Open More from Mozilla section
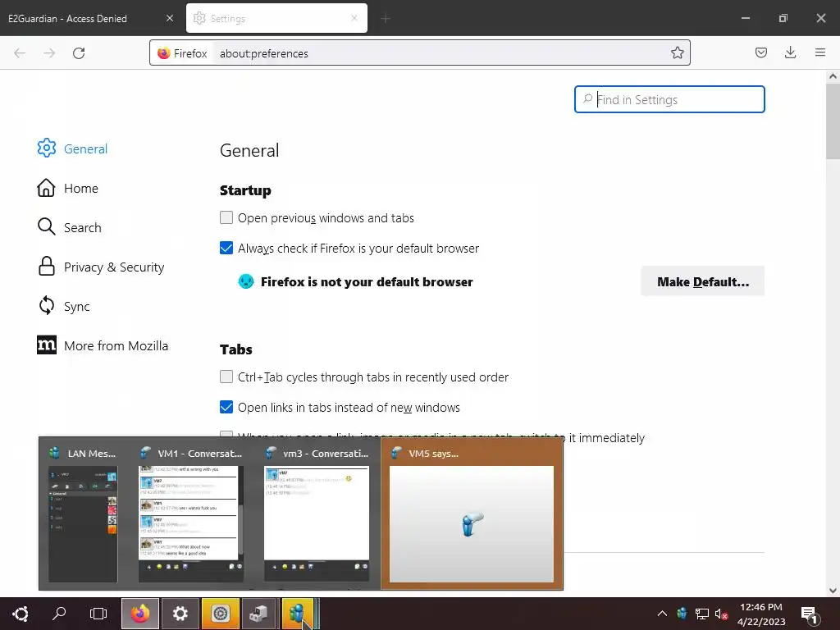Screen dimensions: 840x630 pyautogui.click(x=103, y=345)
